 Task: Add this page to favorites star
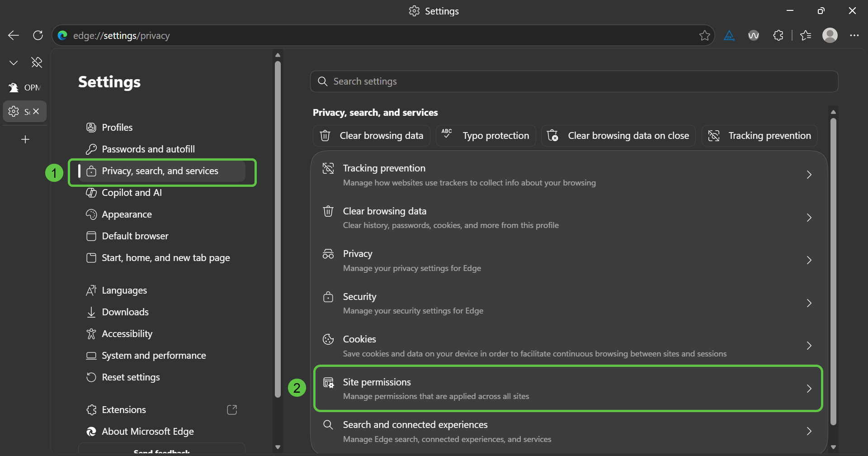tap(704, 35)
